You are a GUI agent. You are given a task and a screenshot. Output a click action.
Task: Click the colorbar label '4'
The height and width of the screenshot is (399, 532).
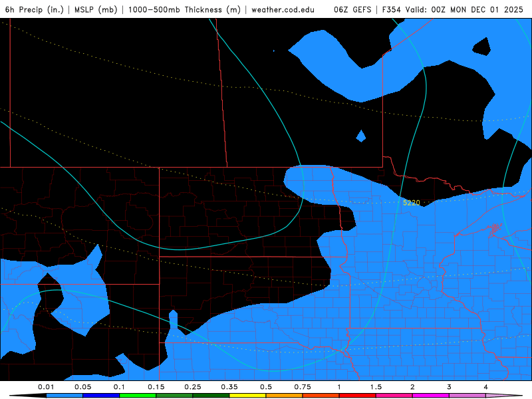485,387
